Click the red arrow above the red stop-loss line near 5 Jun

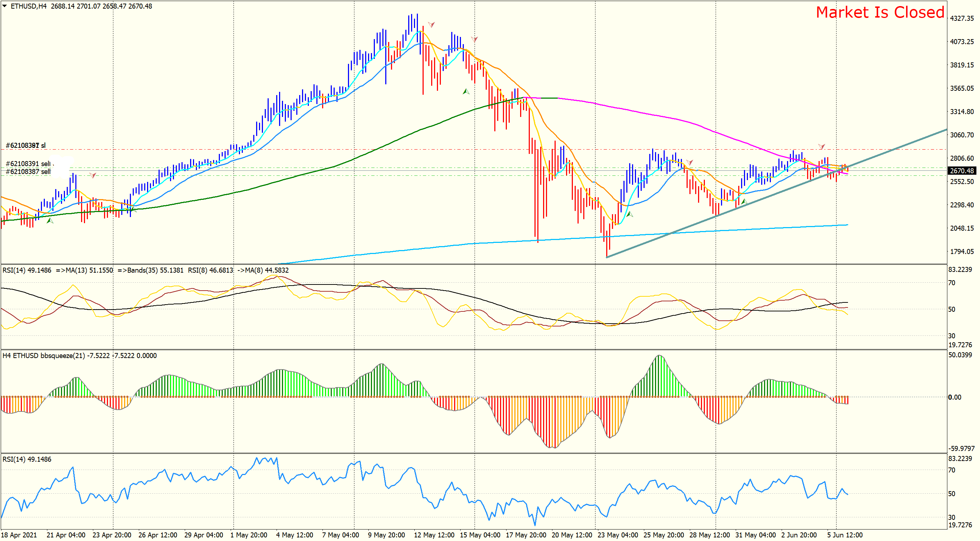pyautogui.click(x=822, y=146)
